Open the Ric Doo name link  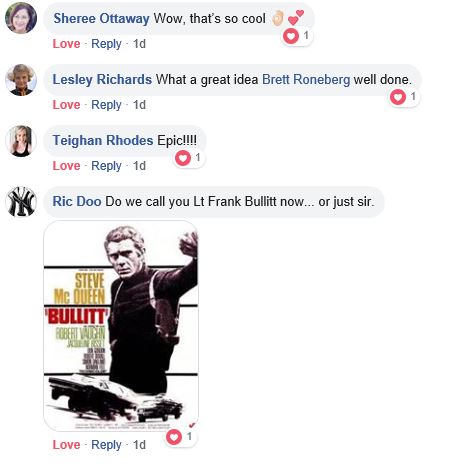(x=77, y=202)
